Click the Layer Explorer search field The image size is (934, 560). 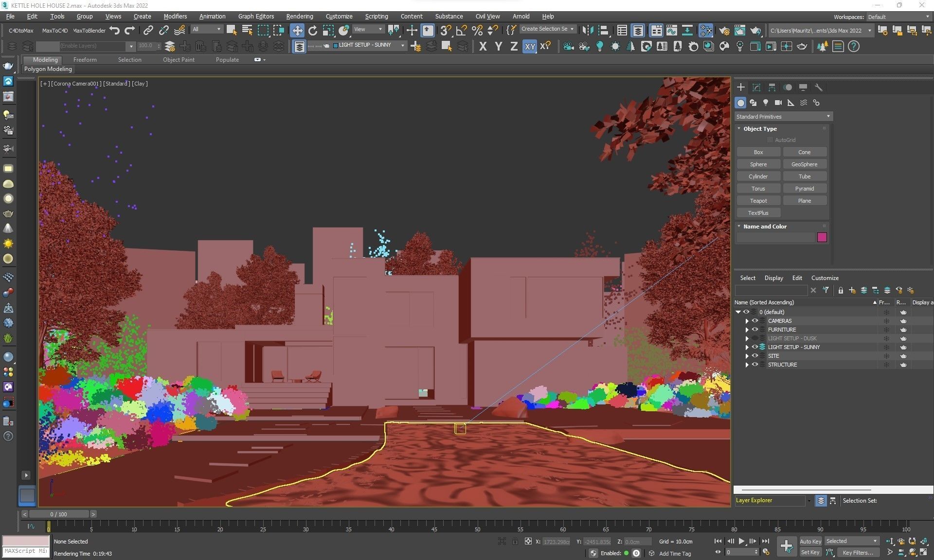[x=771, y=290]
